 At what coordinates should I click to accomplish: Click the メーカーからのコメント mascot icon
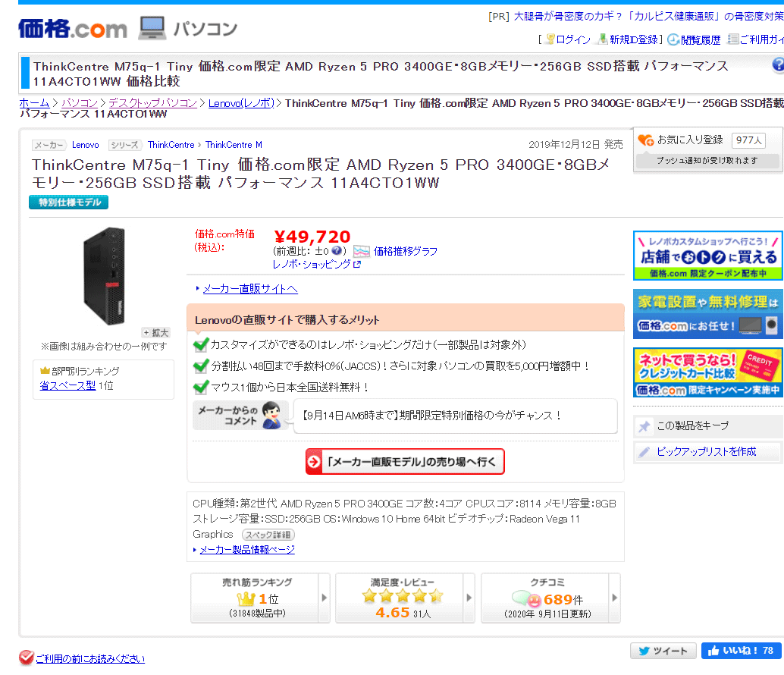[271, 416]
